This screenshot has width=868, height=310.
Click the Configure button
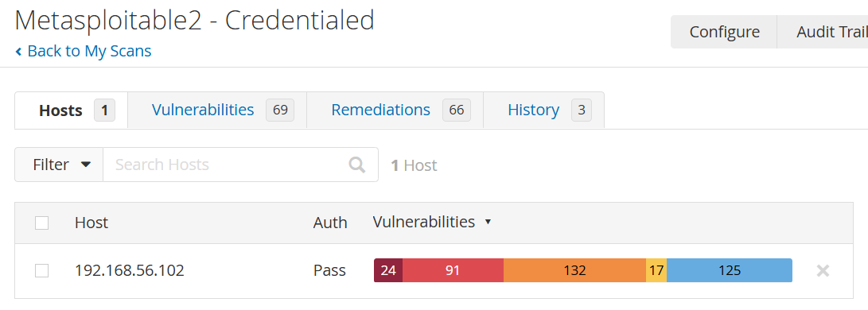(x=724, y=32)
